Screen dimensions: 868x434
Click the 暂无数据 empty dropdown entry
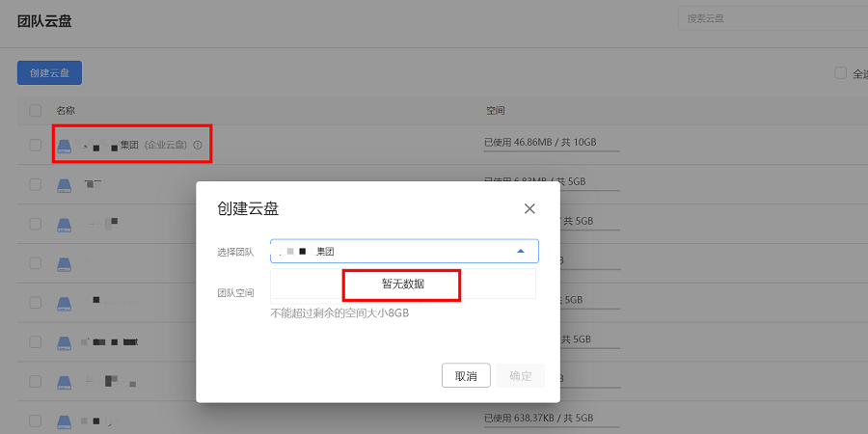pos(403,285)
